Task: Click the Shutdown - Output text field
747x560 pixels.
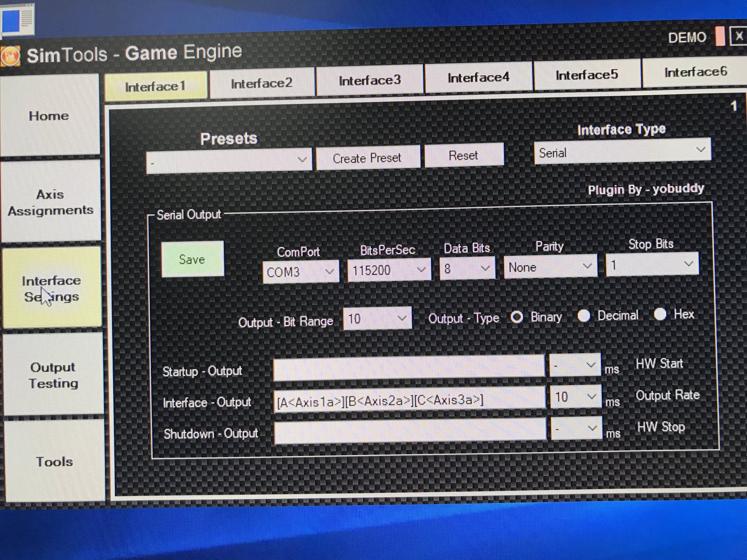Action: coord(410,431)
